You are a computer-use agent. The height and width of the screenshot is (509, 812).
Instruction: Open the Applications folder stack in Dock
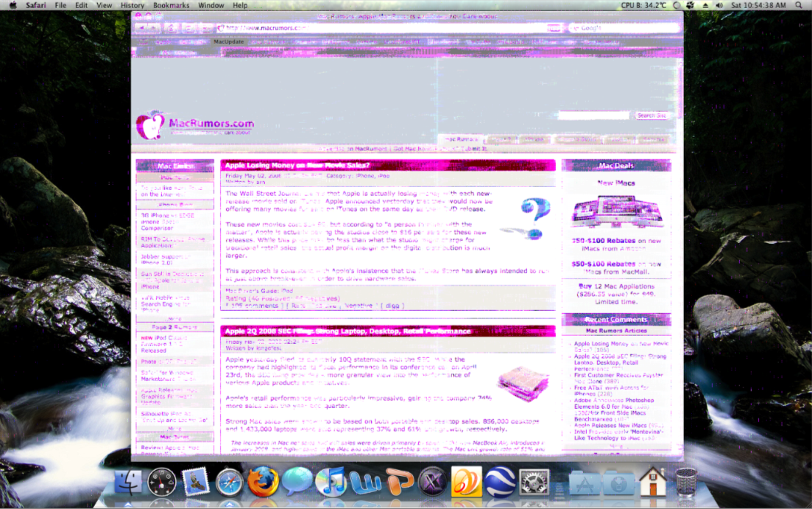pyautogui.click(x=585, y=483)
